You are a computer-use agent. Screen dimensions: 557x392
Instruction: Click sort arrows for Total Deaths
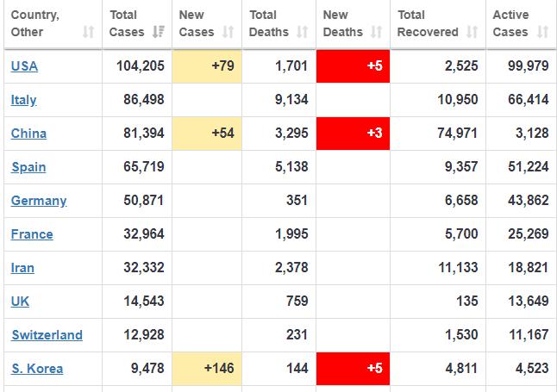click(303, 32)
